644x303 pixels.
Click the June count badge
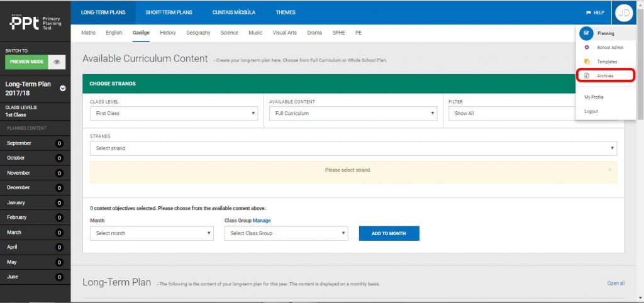pos(59,277)
